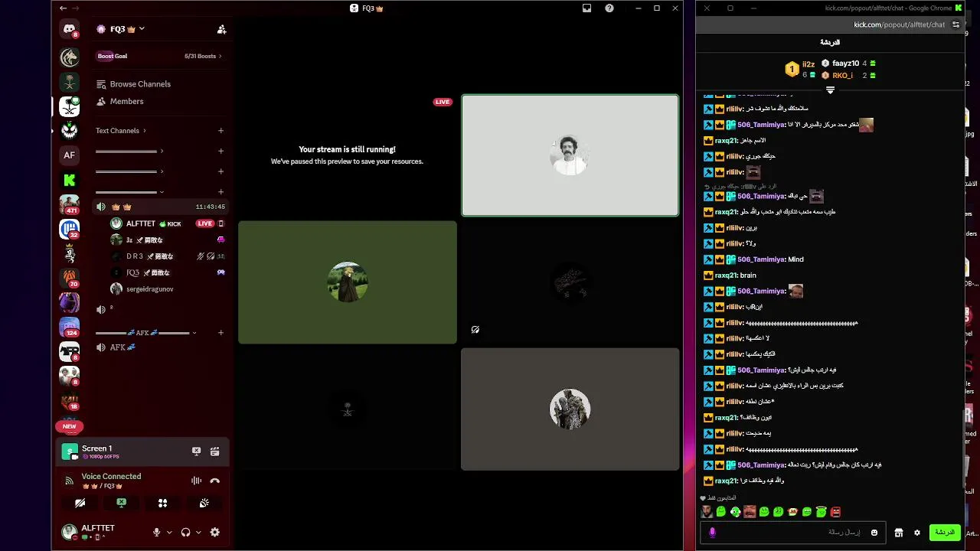Go back with Discord's left arrow
The image size is (980, 551).
point(63,8)
